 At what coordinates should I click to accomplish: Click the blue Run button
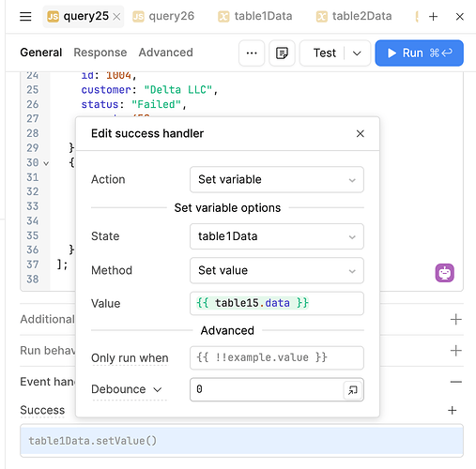point(419,53)
